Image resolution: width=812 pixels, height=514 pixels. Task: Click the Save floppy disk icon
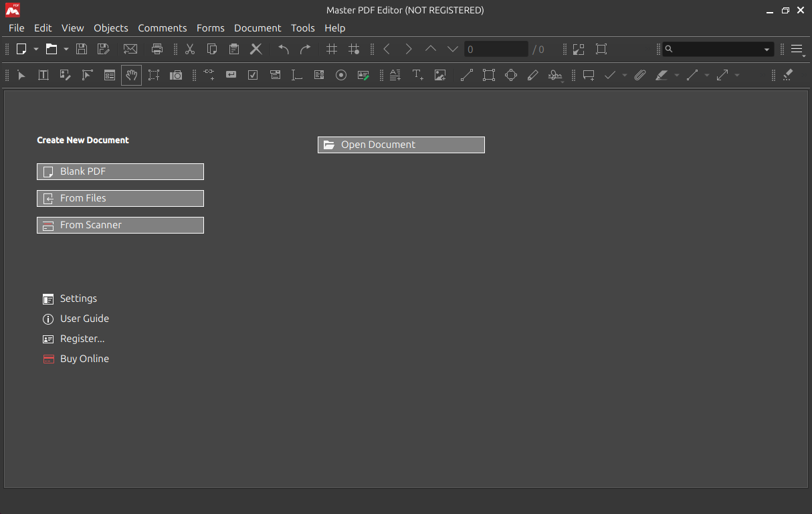[x=82, y=49]
